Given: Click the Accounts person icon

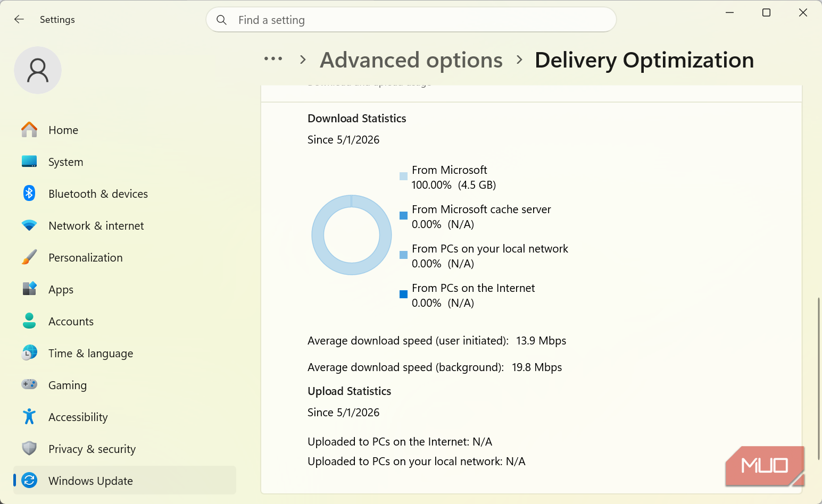Looking at the screenshot, I should coord(29,321).
